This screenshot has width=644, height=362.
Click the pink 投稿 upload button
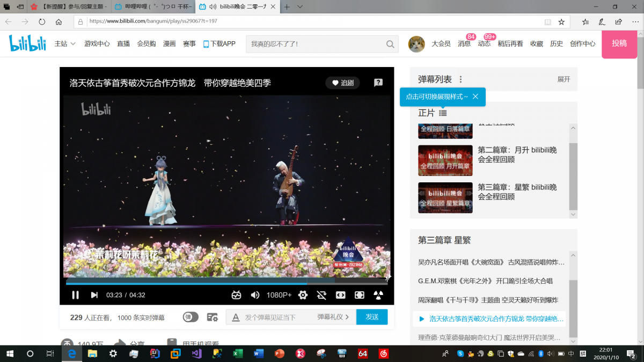click(619, 43)
